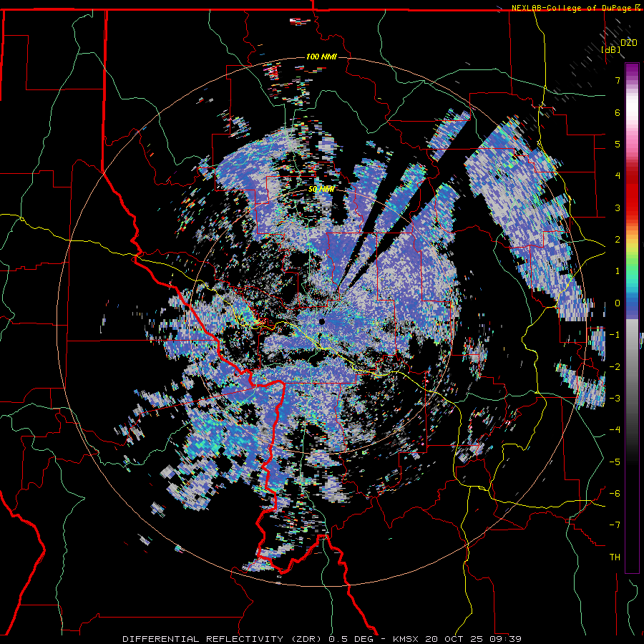Click the Differential Reflectivity KMSX caption at bottom
This screenshot has width=644, height=644.
[322, 639]
